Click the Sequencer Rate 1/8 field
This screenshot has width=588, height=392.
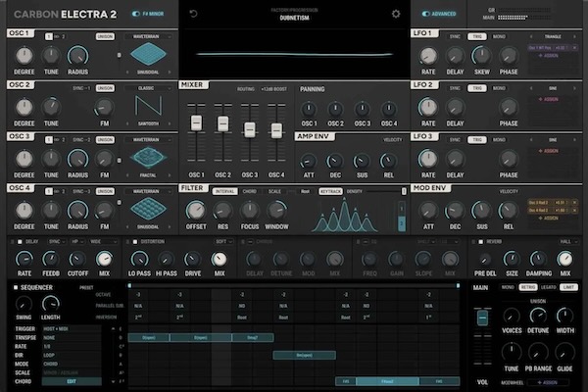72,347
